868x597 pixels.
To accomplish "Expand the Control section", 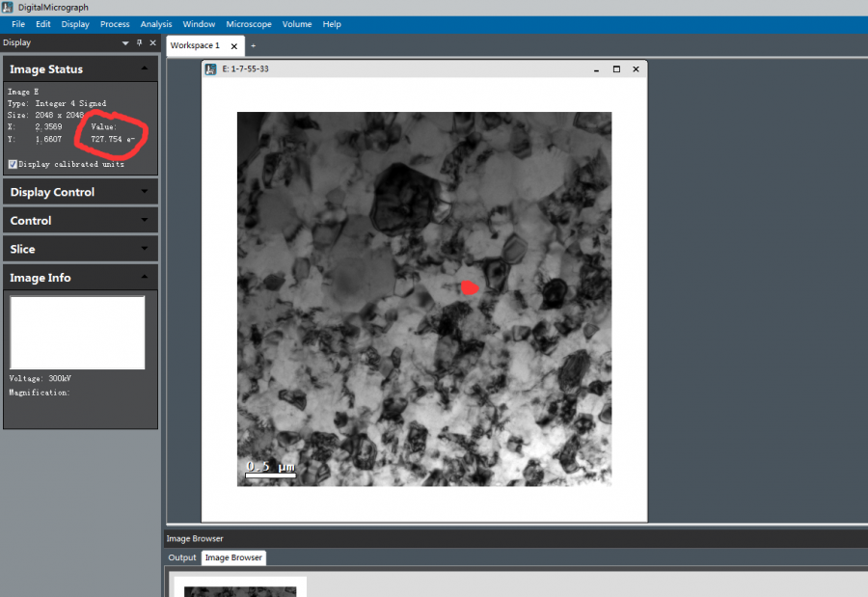I will coord(145,220).
